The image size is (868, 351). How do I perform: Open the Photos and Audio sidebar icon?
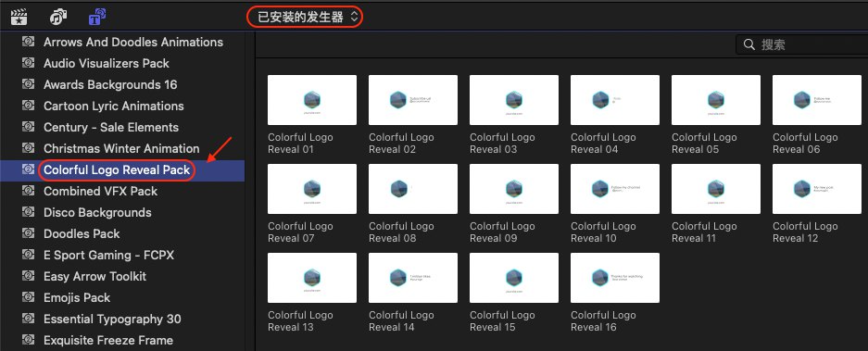pyautogui.click(x=58, y=18)
